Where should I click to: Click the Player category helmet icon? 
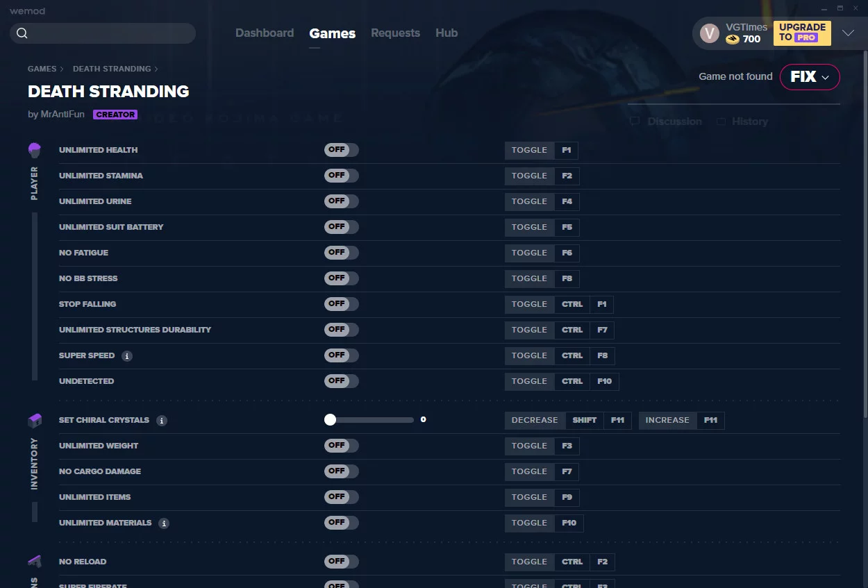35,150
